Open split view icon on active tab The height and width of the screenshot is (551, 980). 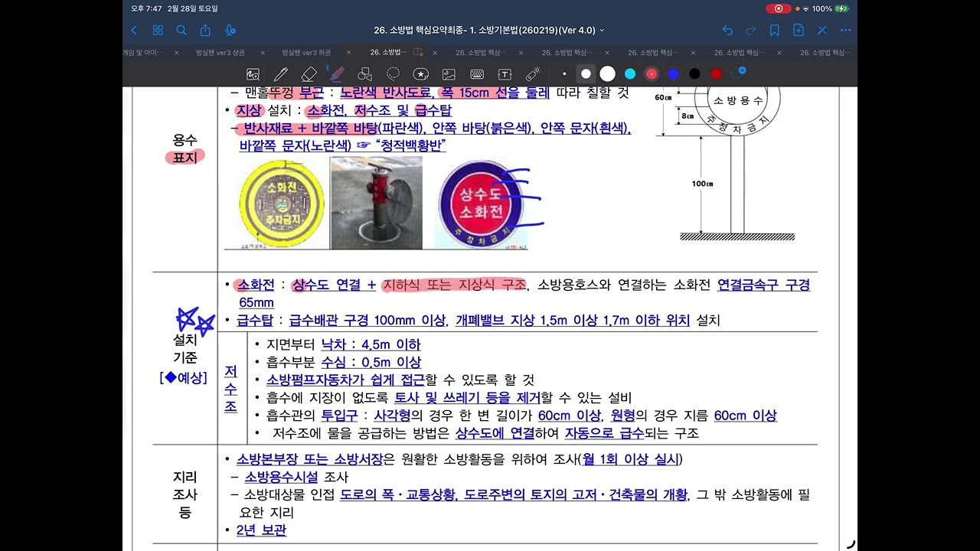(418, 52)
